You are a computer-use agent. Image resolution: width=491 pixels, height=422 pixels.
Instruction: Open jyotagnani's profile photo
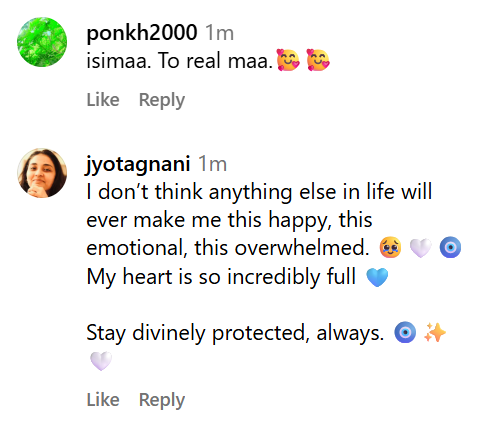42,173
